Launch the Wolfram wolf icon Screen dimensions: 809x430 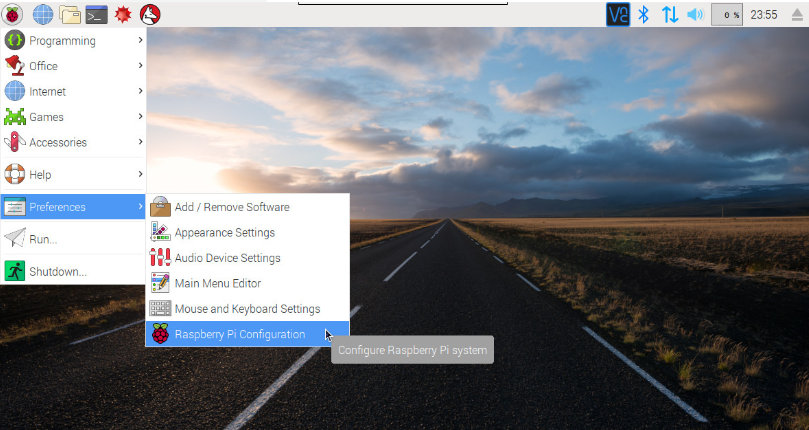[x=150, y=14]
